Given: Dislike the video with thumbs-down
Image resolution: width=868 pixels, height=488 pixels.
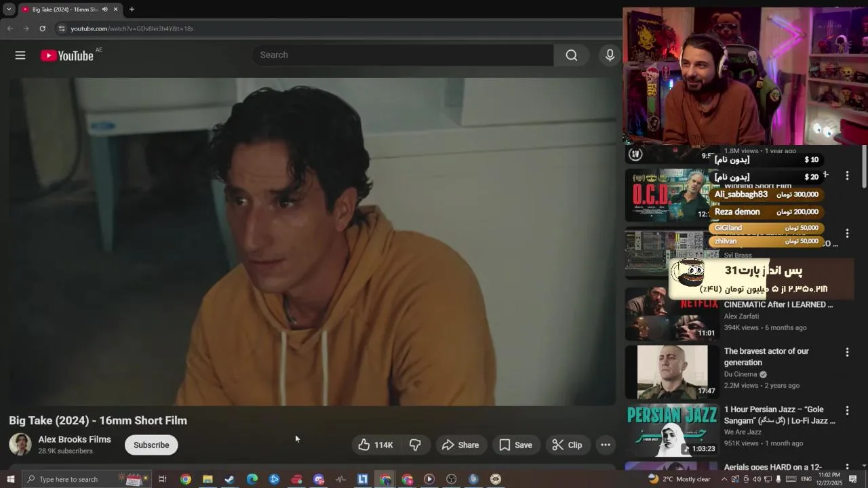Looking at the screenshot, I should click(x=415, y=445).
